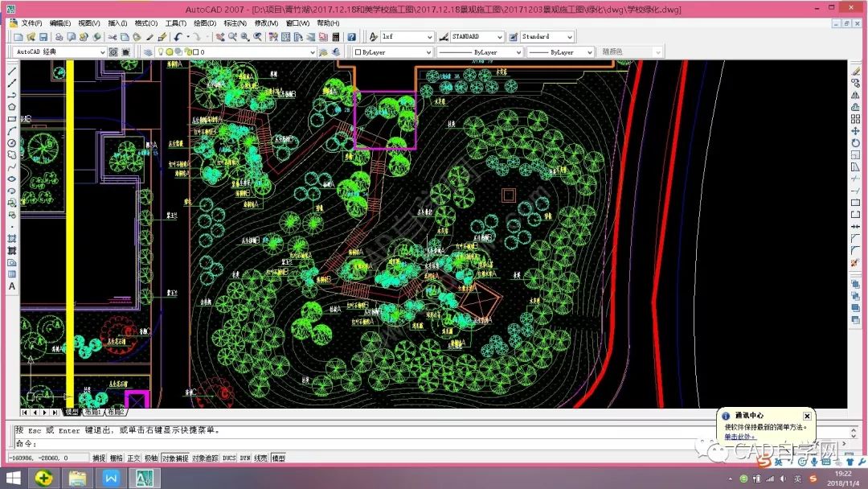Toggle 线宽 lineweight display

(260, 458)
